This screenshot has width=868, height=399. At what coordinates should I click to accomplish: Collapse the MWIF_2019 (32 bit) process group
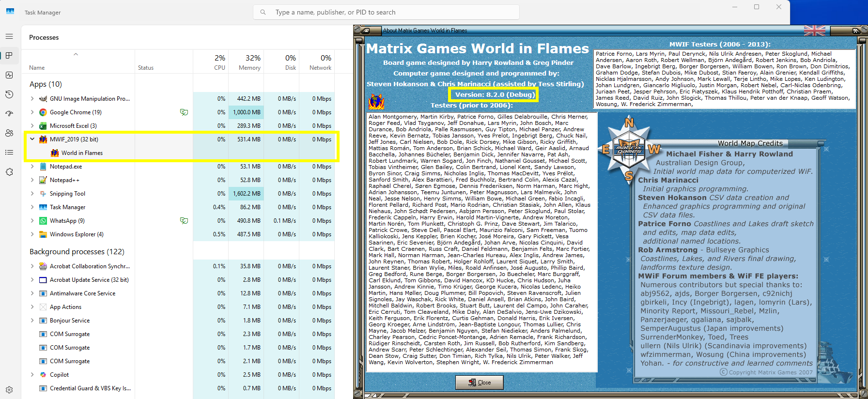(32, 139)
